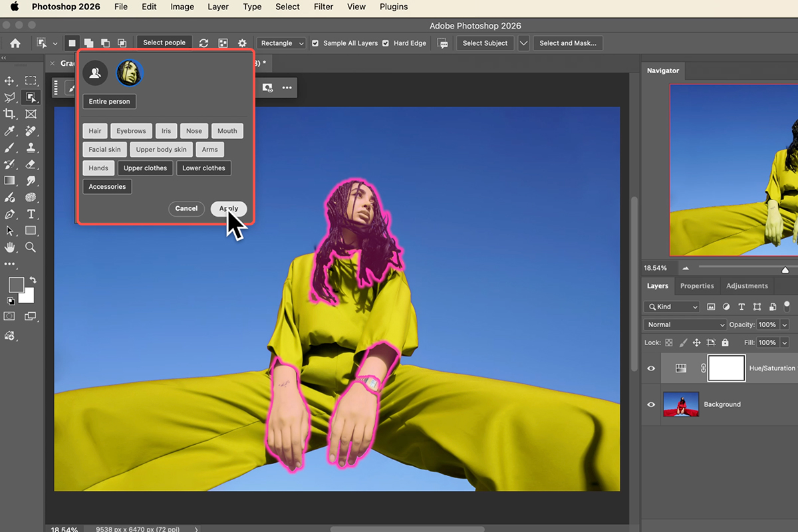Hide the Background layer with eye icon
The image size is (798, 532).
651,404
